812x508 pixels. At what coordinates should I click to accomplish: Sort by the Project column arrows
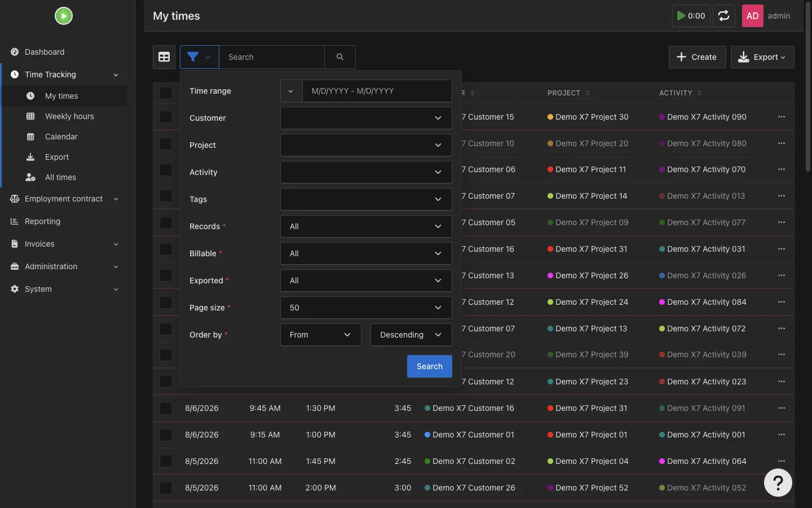(588, 93)
